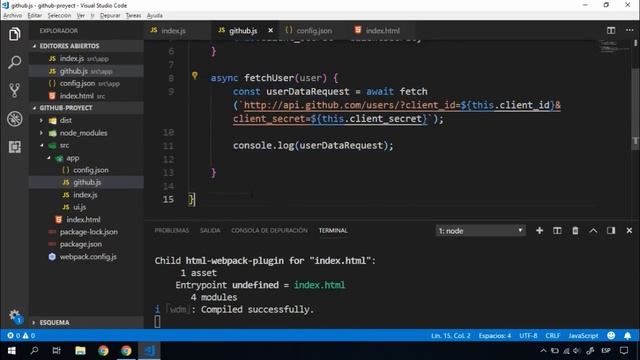
Task: Open the Ayuda menu
Action: point(155,16)
